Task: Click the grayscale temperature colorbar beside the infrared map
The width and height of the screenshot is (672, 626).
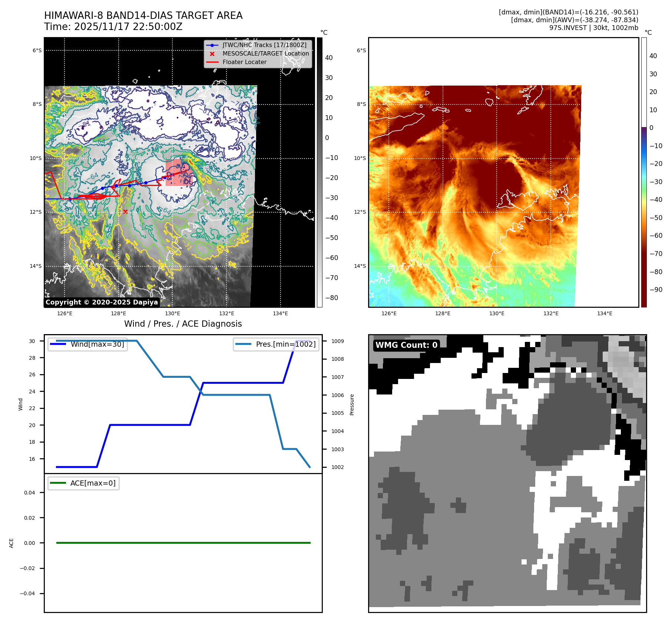Action: pyautogui.click(x=320, y=172)
